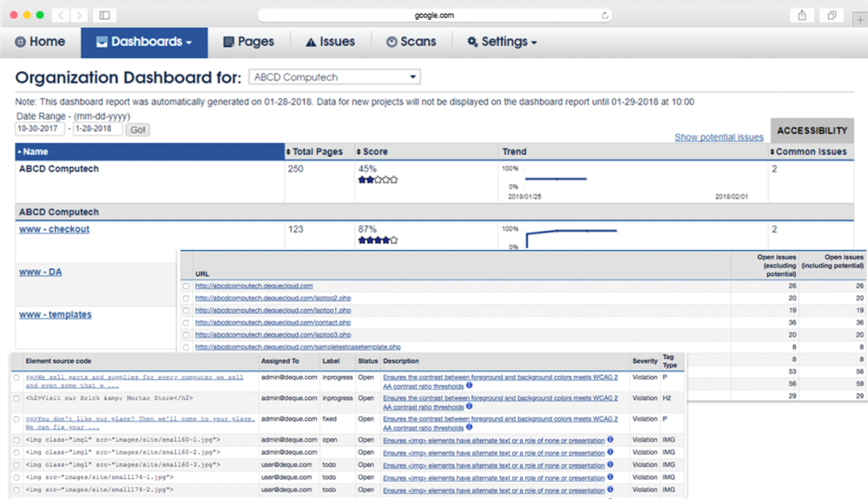Image resolution: width=868 pixels, height=499 pixels.
Task: Click info icon in 'We sell parts' row
Action: (x=469, y=385)
